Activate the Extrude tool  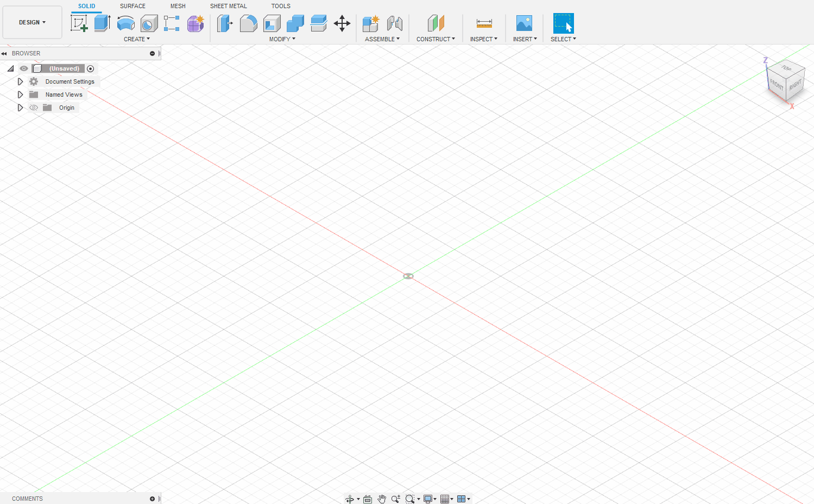pos(103,23)
